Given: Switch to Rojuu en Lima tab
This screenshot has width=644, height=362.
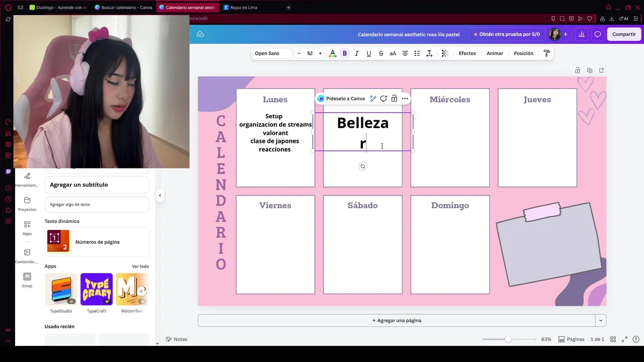Looking at the screenshot, I should tap(240, 8).
